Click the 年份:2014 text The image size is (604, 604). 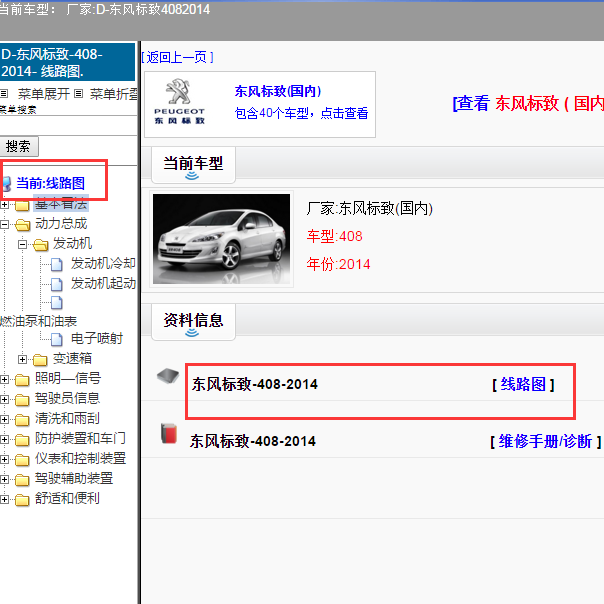point(338,264)
